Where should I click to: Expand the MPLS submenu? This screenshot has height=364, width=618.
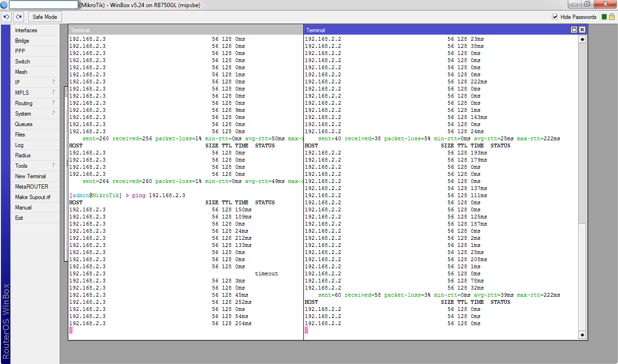(x=36, y=93)
